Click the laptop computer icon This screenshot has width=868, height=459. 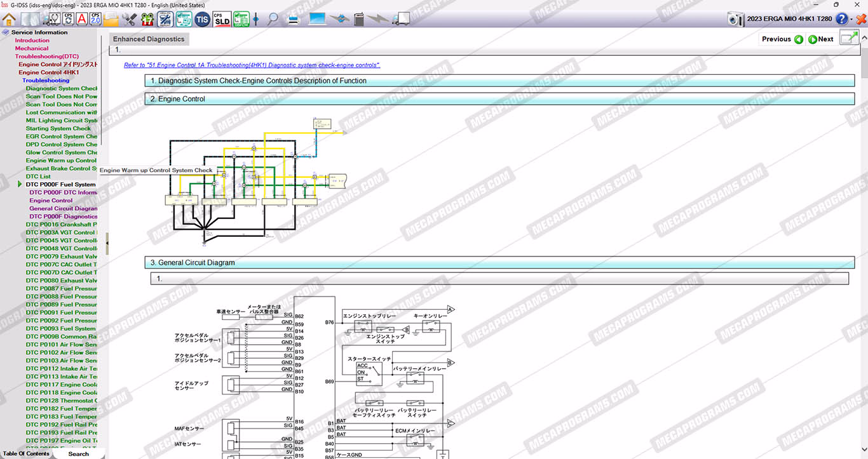click(x=317, y=19)
